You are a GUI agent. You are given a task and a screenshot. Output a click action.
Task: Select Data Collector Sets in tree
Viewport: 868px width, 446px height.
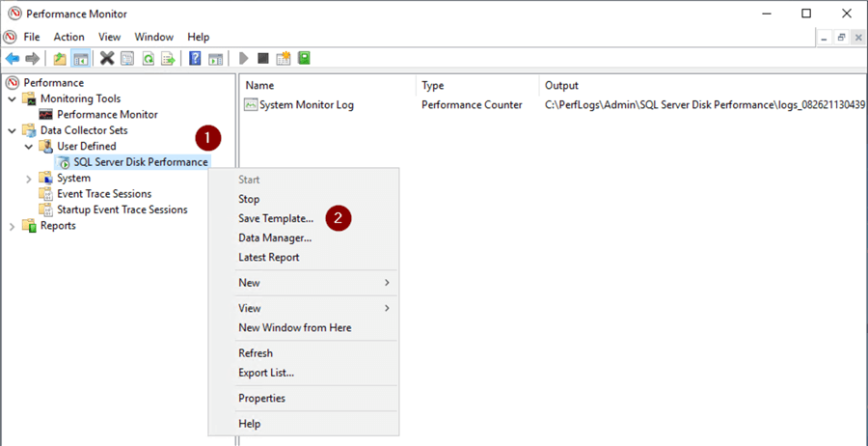(x=84, y=130)
